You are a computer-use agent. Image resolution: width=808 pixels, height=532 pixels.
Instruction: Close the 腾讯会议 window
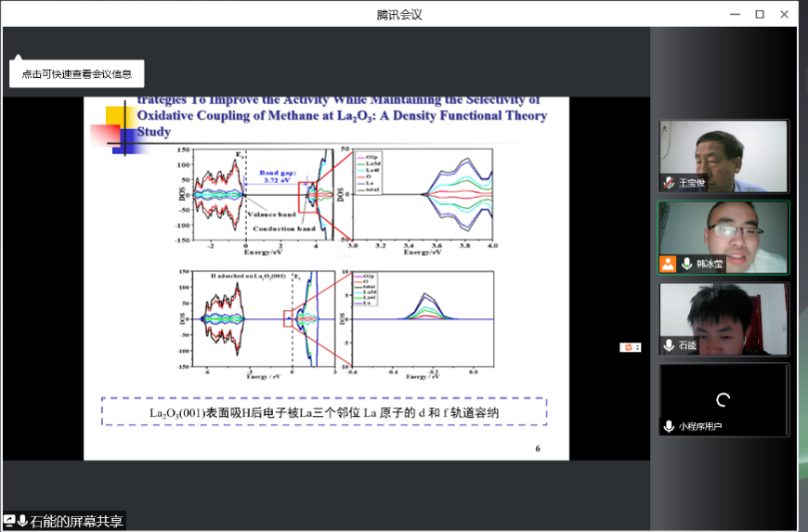tap(786, 14)
